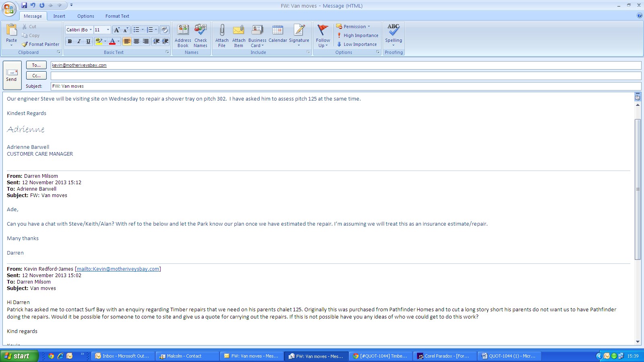Center the text alignment

(136, 41)
